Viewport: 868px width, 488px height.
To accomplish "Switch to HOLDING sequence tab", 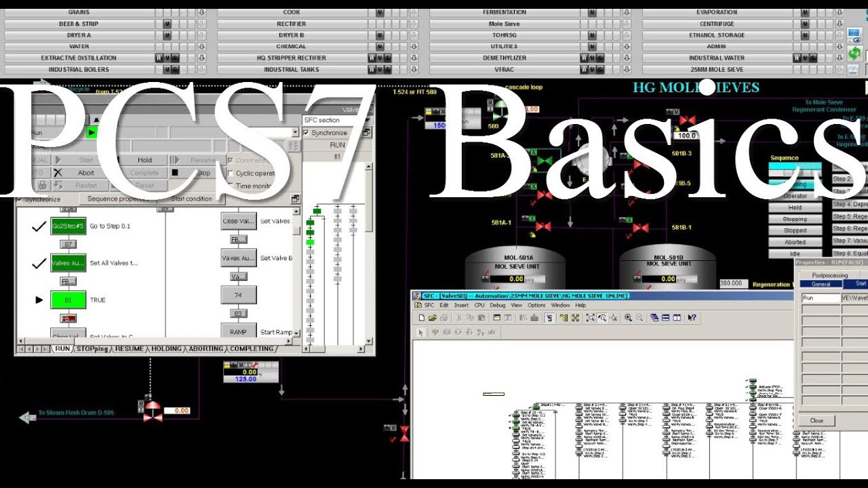I will point(166,349).
